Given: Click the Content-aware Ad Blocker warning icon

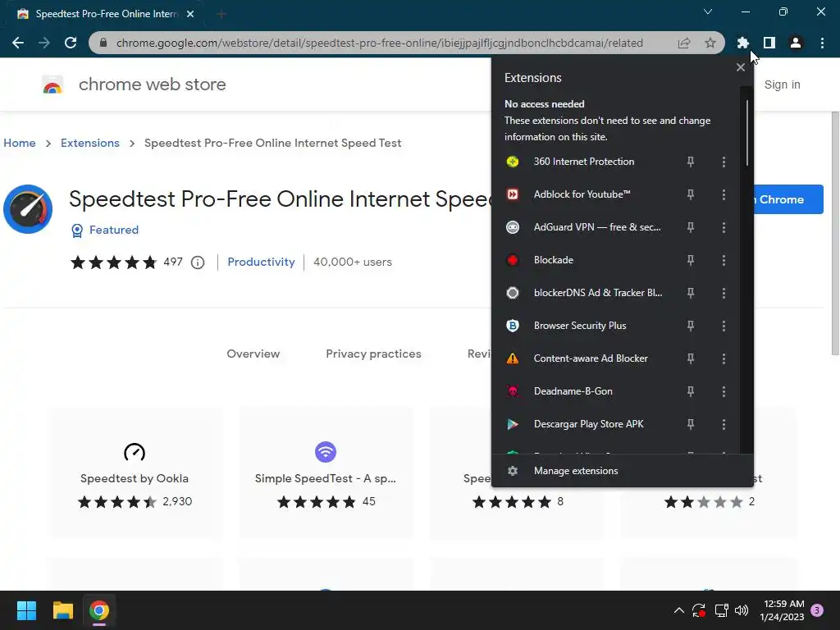Looking at the screenshot, I should (513, 358).
